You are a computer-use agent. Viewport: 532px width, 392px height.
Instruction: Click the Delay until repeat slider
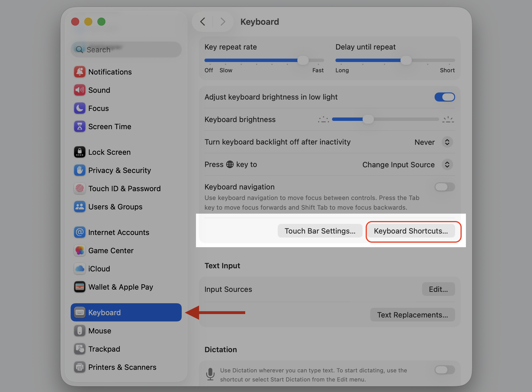395,60
